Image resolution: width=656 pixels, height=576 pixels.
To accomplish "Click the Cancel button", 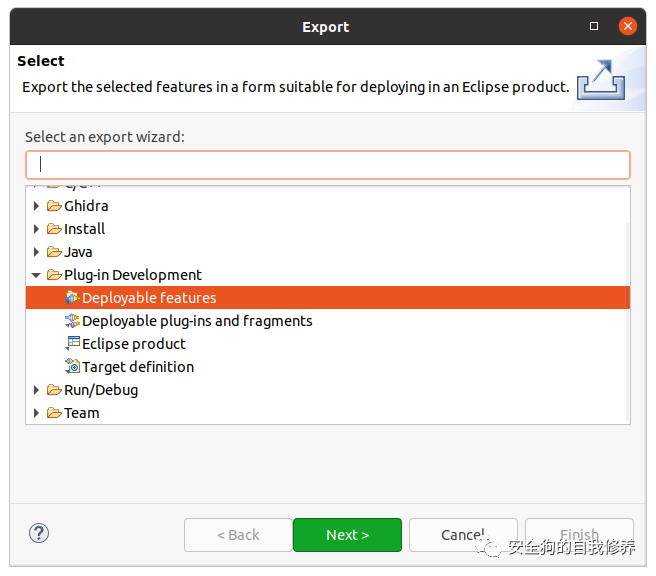I will [x=463, y=535].
